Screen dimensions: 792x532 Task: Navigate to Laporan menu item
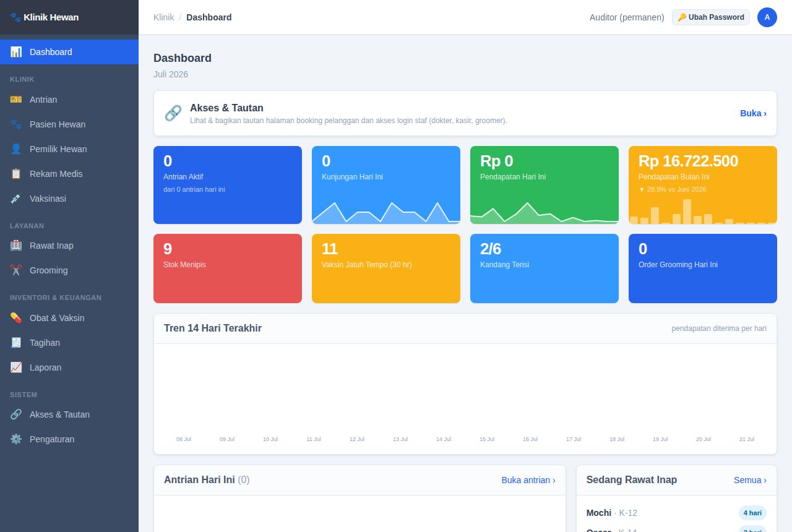[69, 367]
